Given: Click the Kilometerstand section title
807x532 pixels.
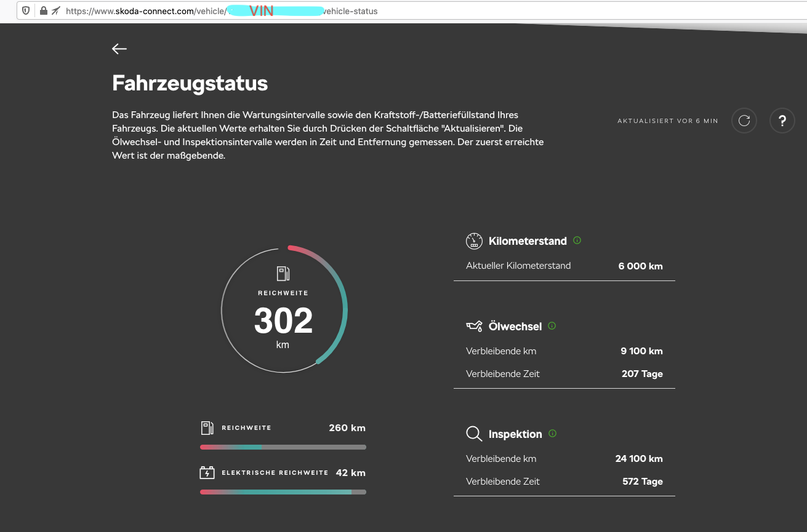Looking at the screenshot, I should tap(528, 241).
